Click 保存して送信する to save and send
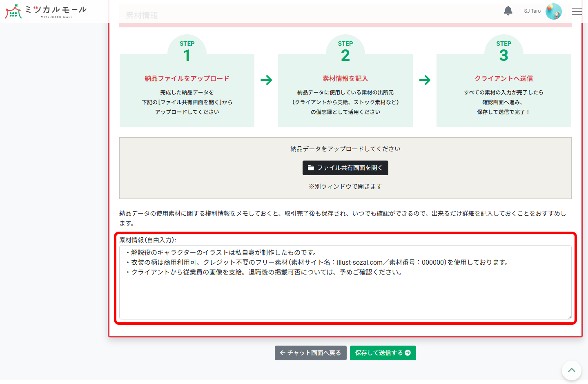The height and width of the screenshot is (384, 588). [x=383, y=353]
